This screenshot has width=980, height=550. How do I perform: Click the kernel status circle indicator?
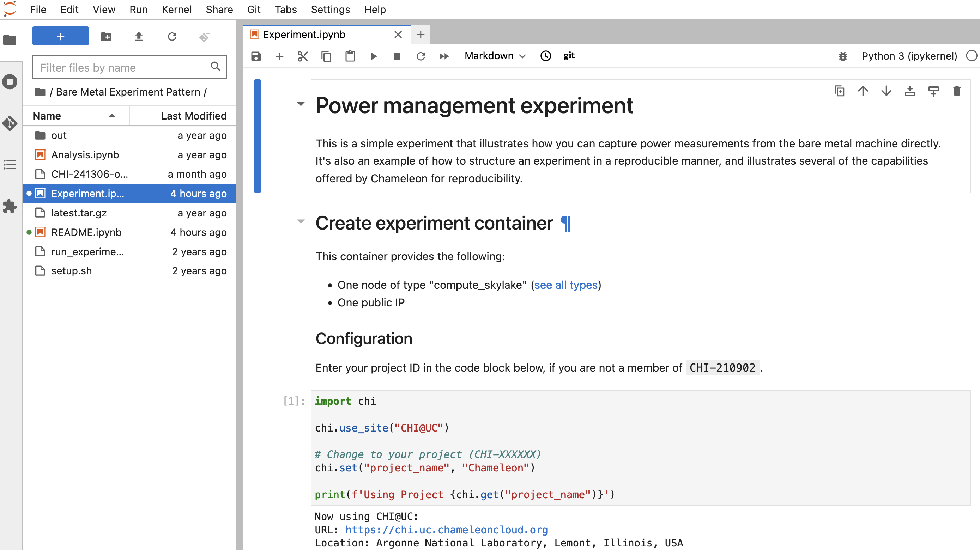pos(972,56)
